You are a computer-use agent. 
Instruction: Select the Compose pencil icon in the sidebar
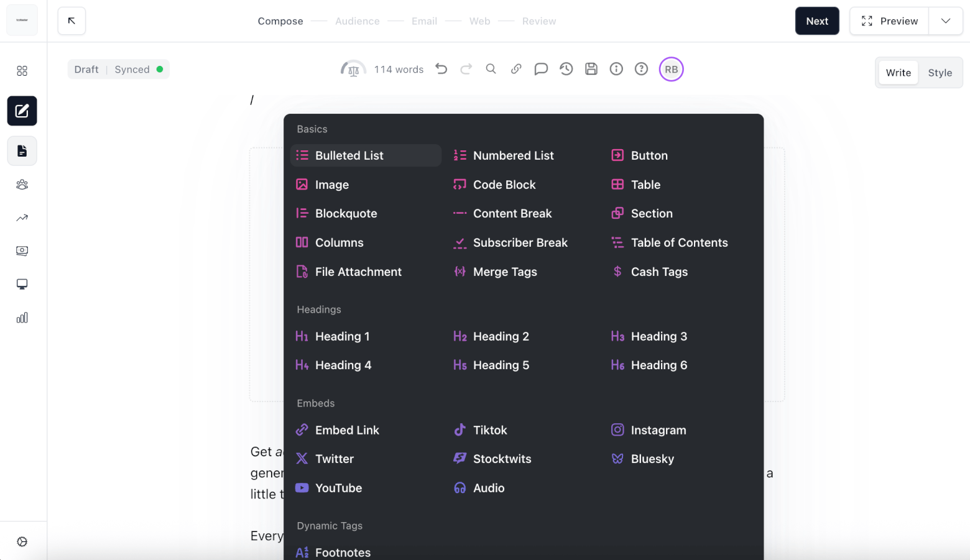22,111
